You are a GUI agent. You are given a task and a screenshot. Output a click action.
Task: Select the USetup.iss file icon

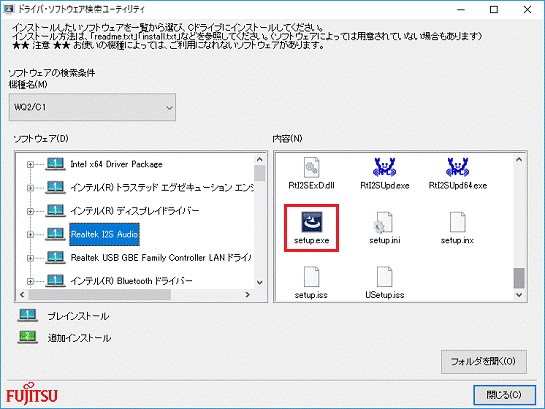tap(384, 277)
